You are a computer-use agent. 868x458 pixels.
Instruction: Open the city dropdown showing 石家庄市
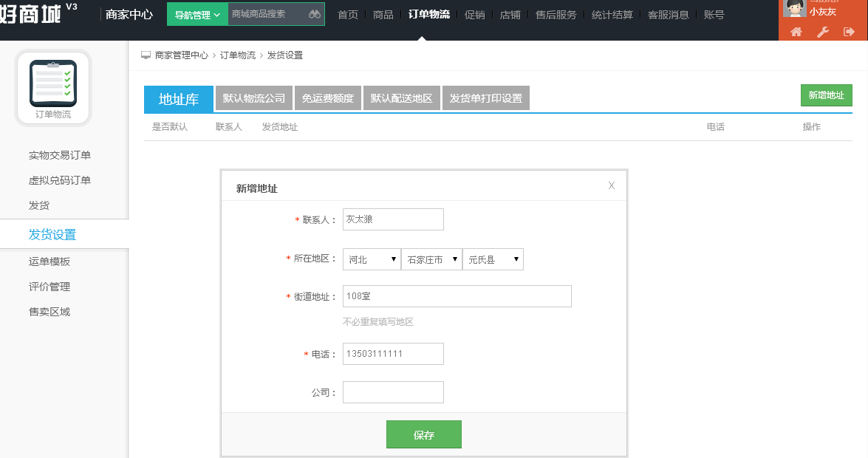click(432, 259)
